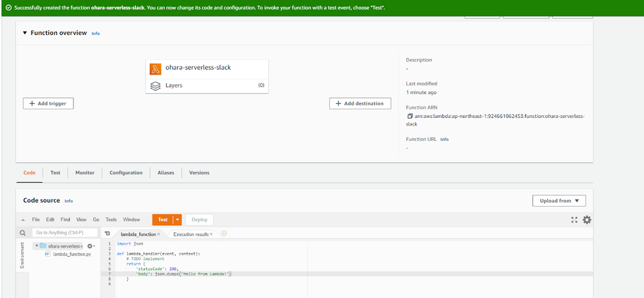Open the Upload from dropdown
This screenshot has height=298, width=644.
click(x=559, y=201)
